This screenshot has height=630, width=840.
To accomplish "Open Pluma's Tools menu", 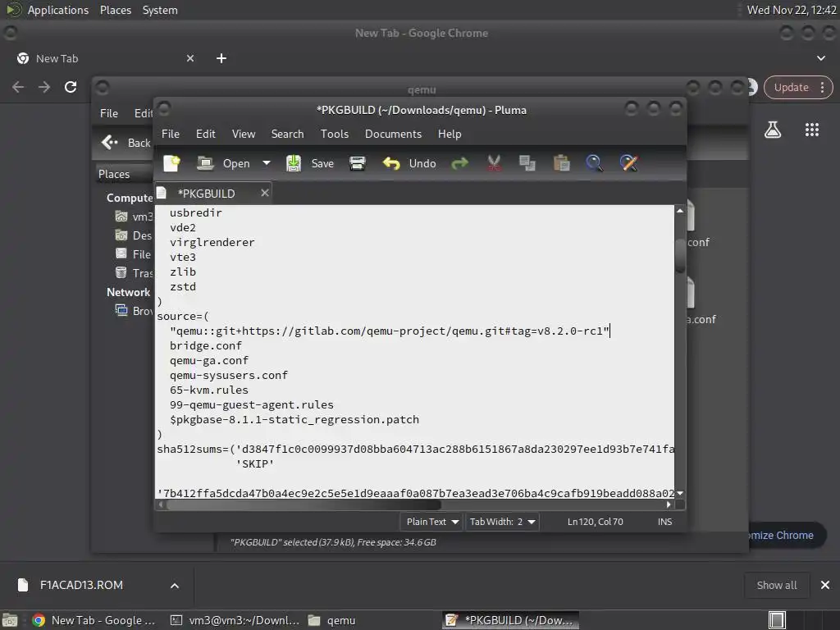I will click(335, 134).
